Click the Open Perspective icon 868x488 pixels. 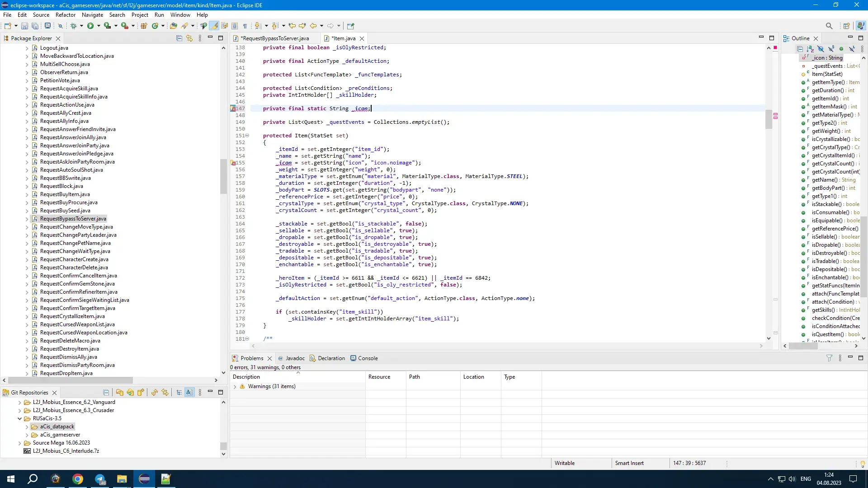click(846, 26)
